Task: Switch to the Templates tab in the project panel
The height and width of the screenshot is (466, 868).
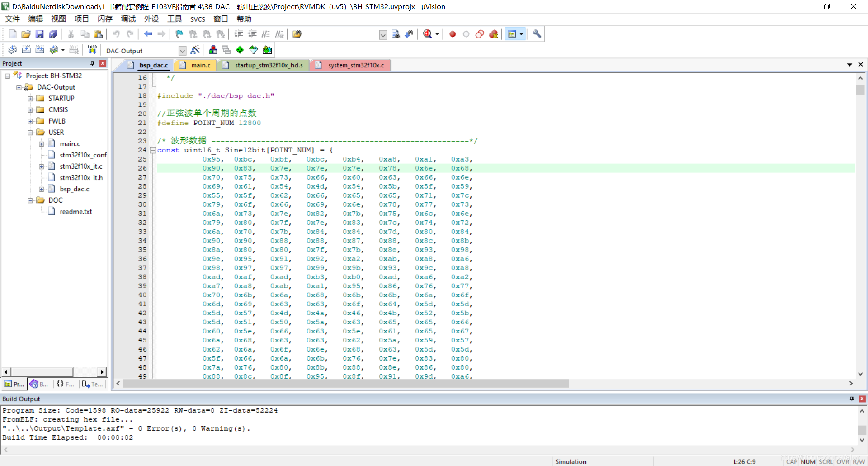Action: pyautogui.click(x=92, y=384)
